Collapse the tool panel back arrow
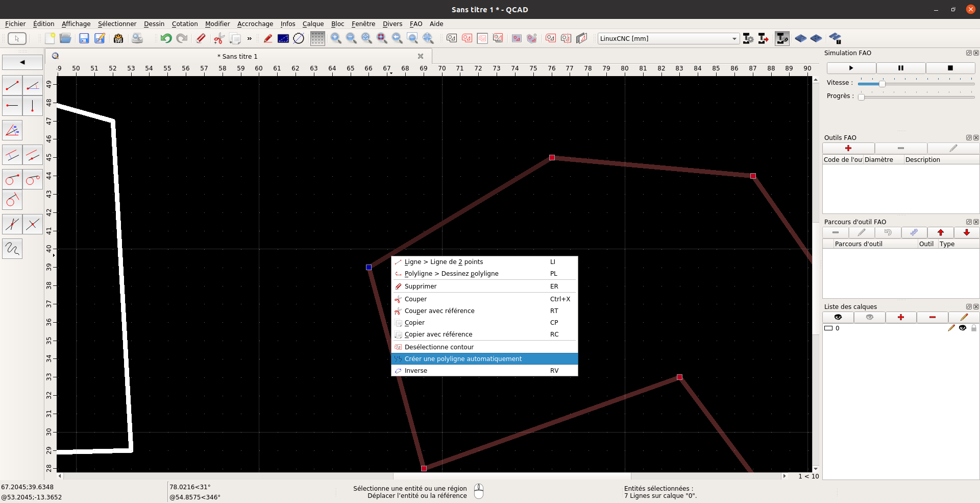The height and width of the screenshot is (503, 980). [x=22, y=62]
